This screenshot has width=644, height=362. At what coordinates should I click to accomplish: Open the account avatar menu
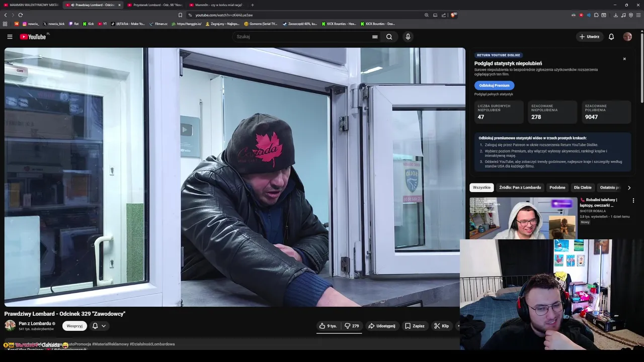pyautogui.click(x=627, y=37)
